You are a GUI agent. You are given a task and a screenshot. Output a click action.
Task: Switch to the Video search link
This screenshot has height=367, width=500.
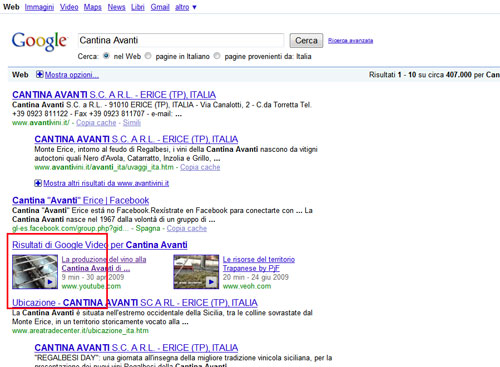pos(69,7)
